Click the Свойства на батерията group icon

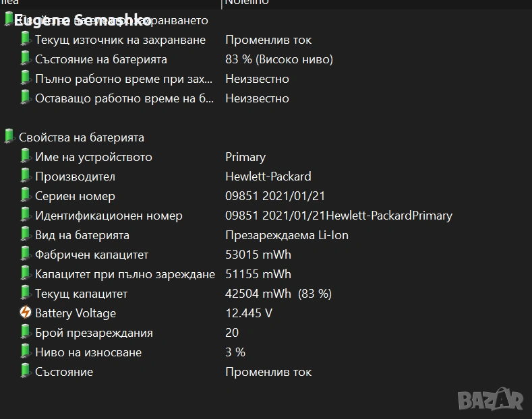[x=9, y=137]
